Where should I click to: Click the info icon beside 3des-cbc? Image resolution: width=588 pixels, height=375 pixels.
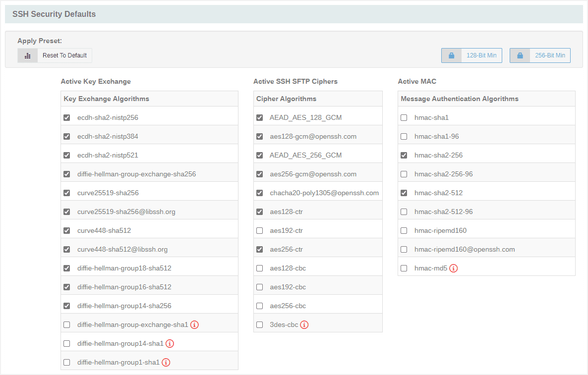pos(304,324)
